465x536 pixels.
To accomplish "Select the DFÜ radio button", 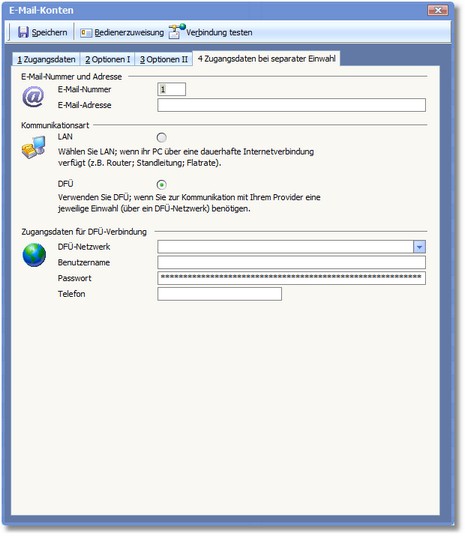I will click(161, 185).
